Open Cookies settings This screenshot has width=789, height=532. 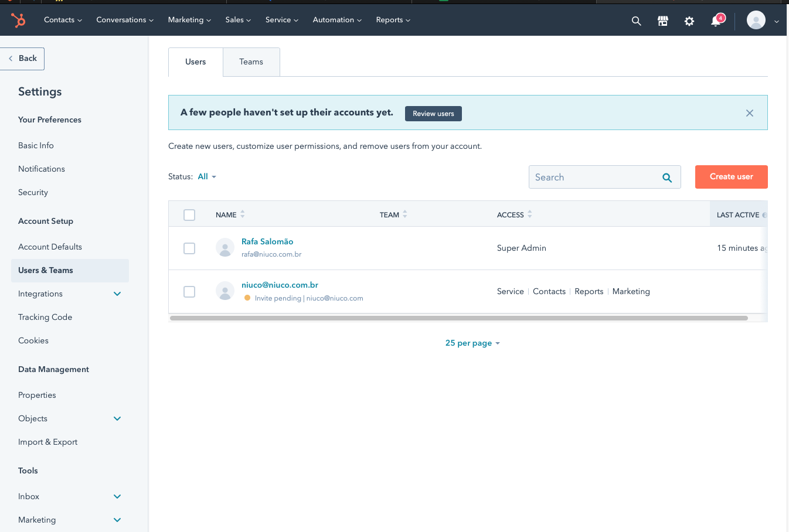click(33, 340)
